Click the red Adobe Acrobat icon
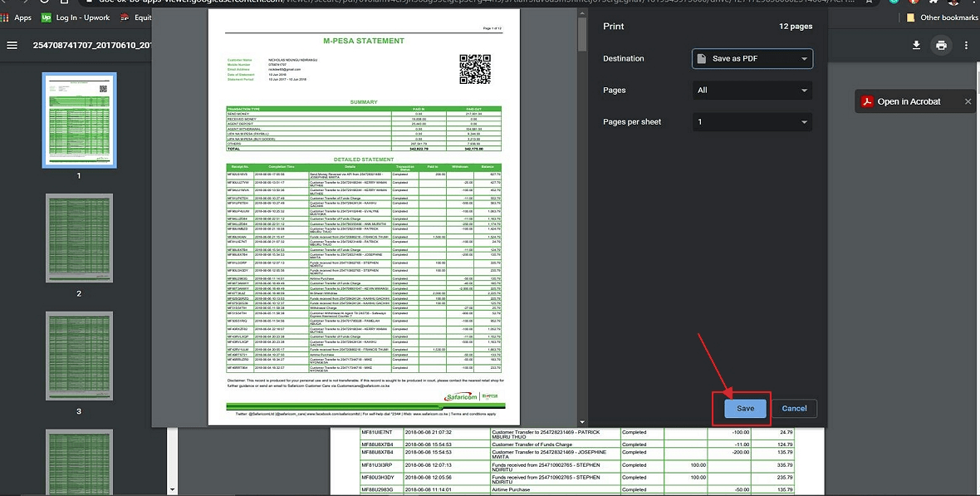 pyautogui.click(x=867, y=101)
